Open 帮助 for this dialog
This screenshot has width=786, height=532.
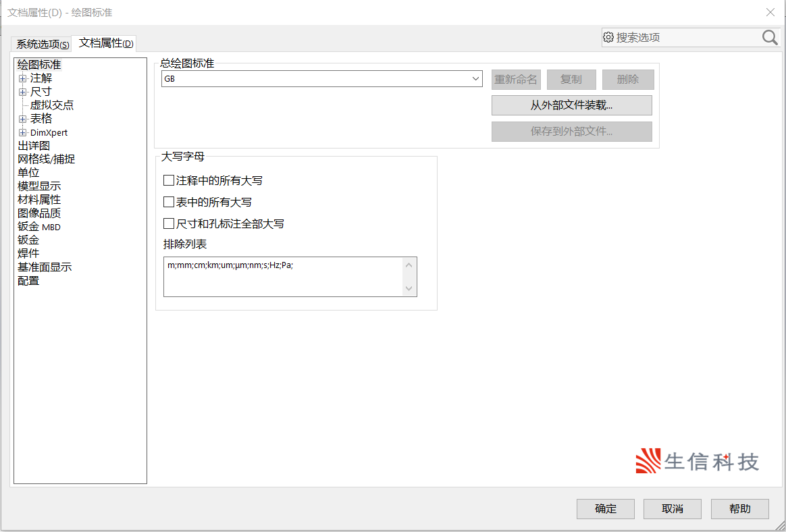click(739, 508)
